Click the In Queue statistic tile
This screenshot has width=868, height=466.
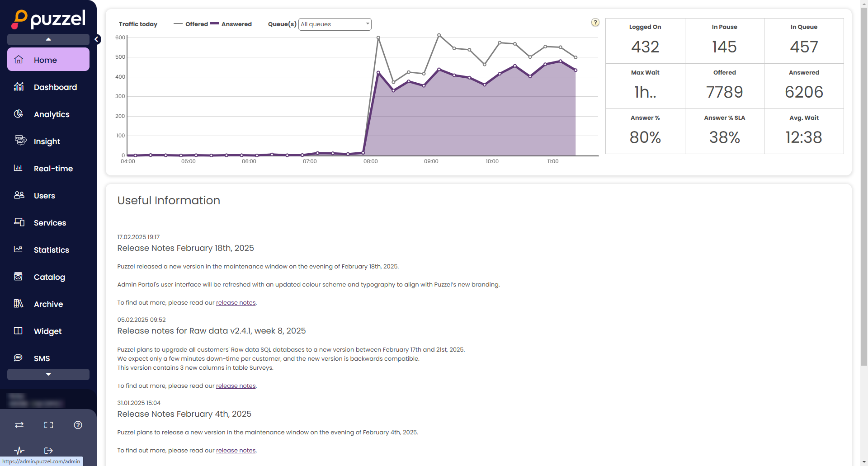click(x=803, y=41)
